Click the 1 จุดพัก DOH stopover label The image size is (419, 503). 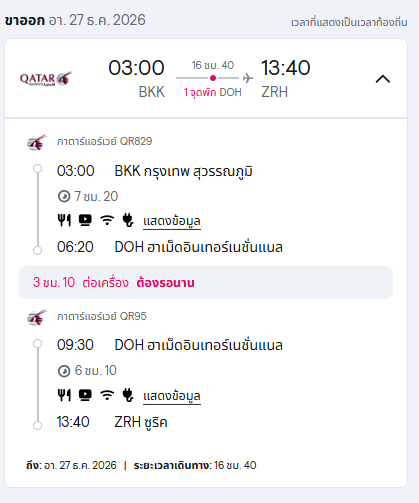coord(213,92)
